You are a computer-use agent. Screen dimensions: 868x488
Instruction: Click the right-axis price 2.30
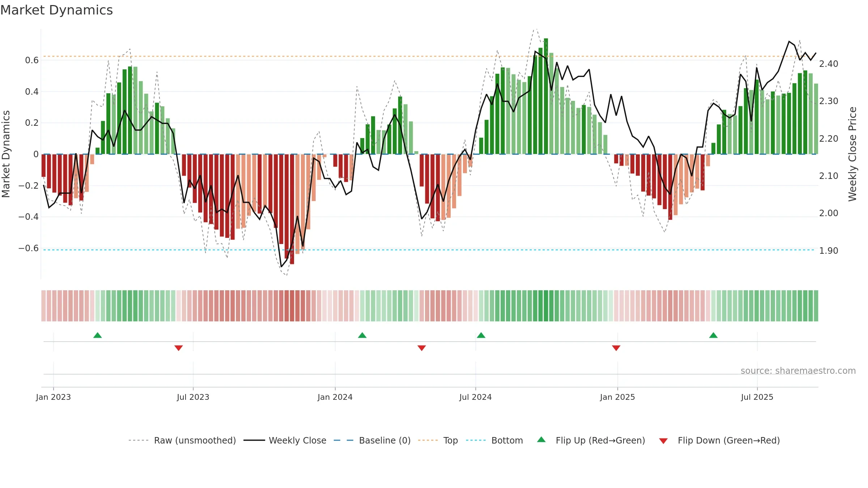click(x=829, y=101)
